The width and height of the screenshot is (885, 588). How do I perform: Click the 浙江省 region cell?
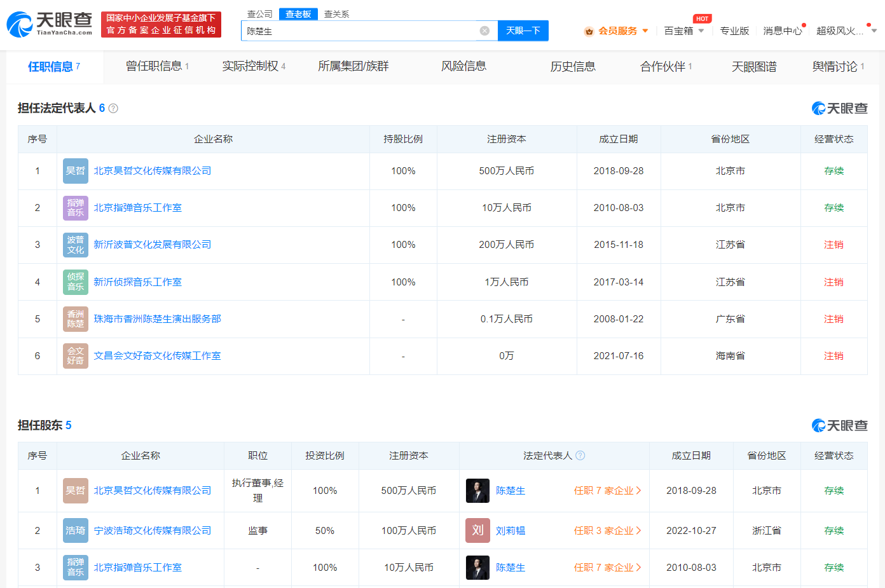click(x=767, y=531)
